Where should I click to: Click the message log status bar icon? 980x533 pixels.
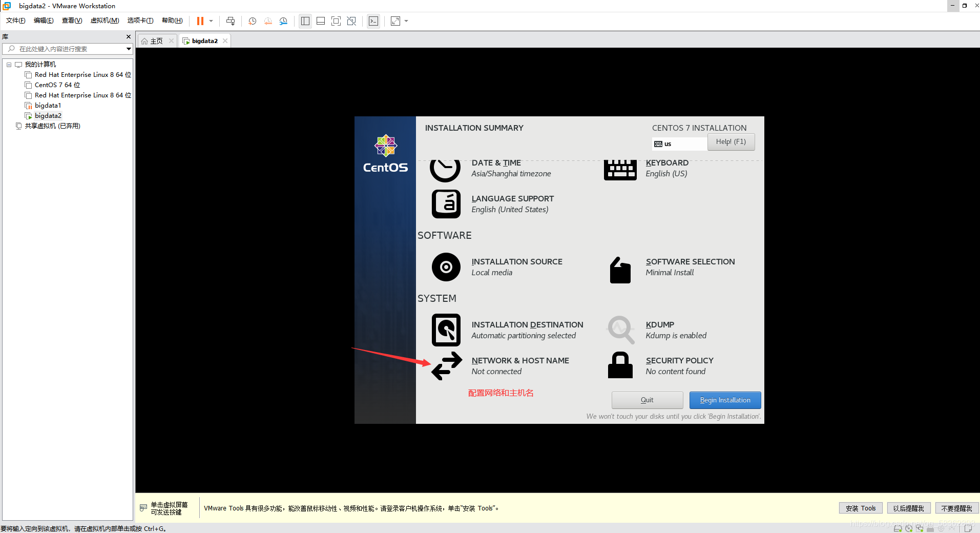point(968,528)
